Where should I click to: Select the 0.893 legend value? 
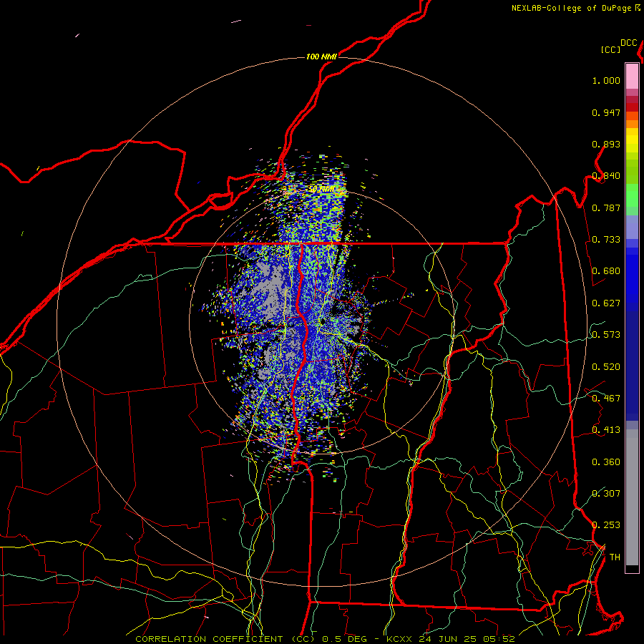coord(606,144)
